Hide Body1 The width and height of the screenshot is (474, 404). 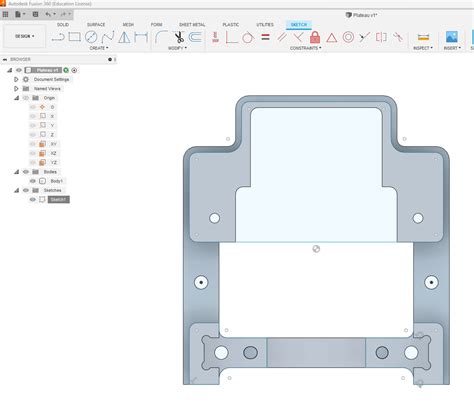[33, 181]
